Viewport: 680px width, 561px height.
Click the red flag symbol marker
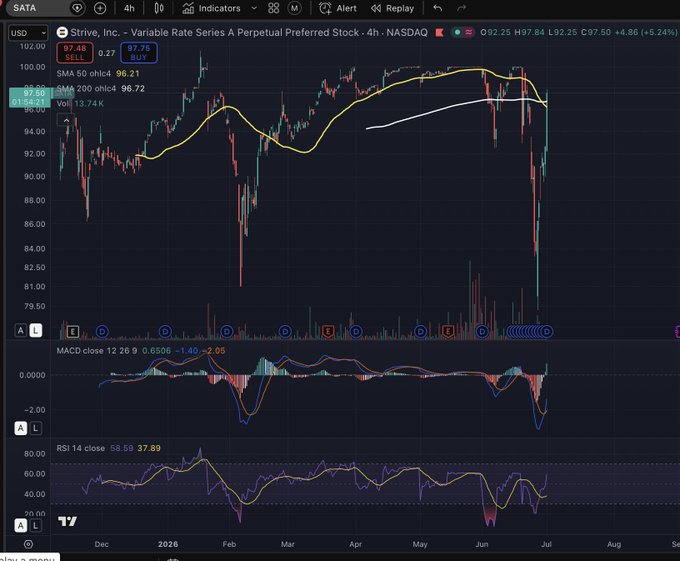point(439,33)
